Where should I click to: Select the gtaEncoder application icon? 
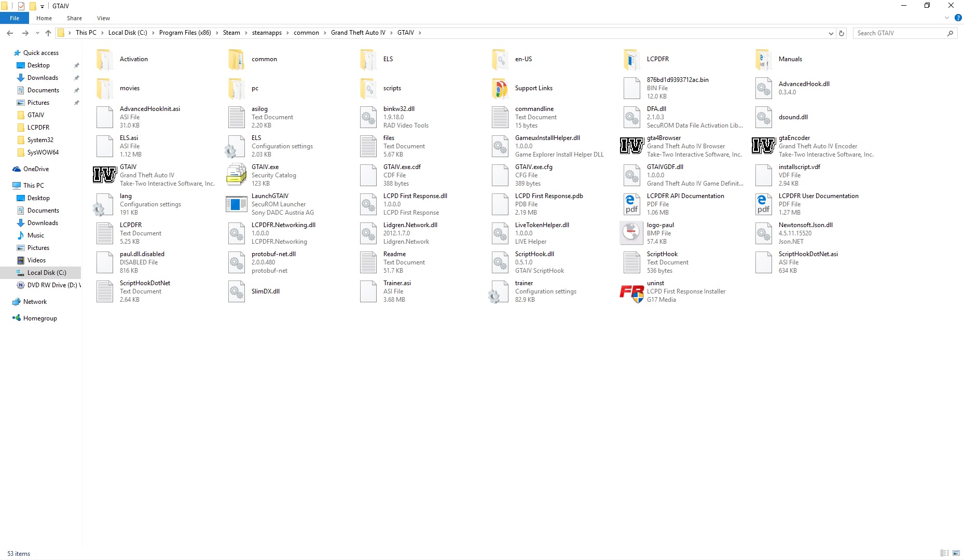tap(764, 146)
